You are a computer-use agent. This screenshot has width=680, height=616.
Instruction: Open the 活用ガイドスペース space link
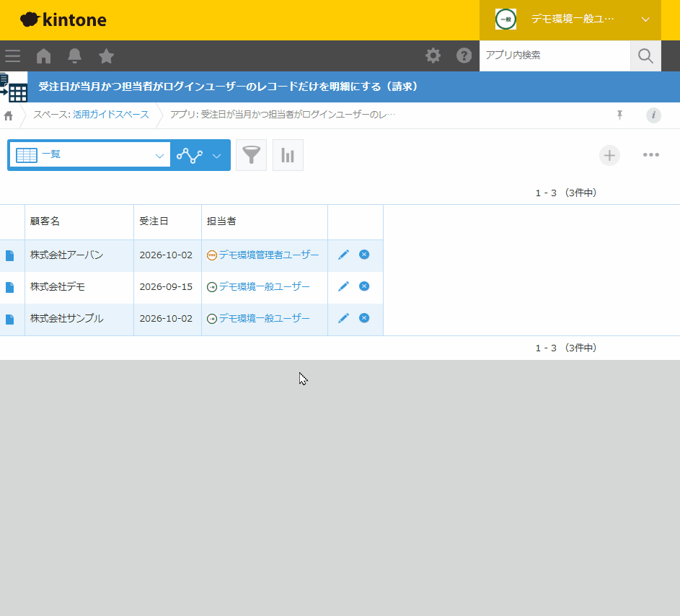coord(110,115)
